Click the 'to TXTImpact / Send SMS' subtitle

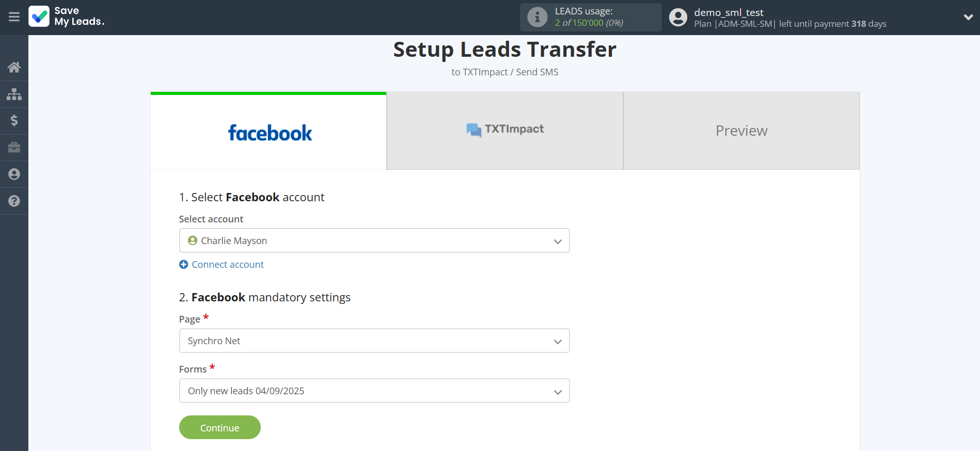pyautogui.click(x=505, y=72)
